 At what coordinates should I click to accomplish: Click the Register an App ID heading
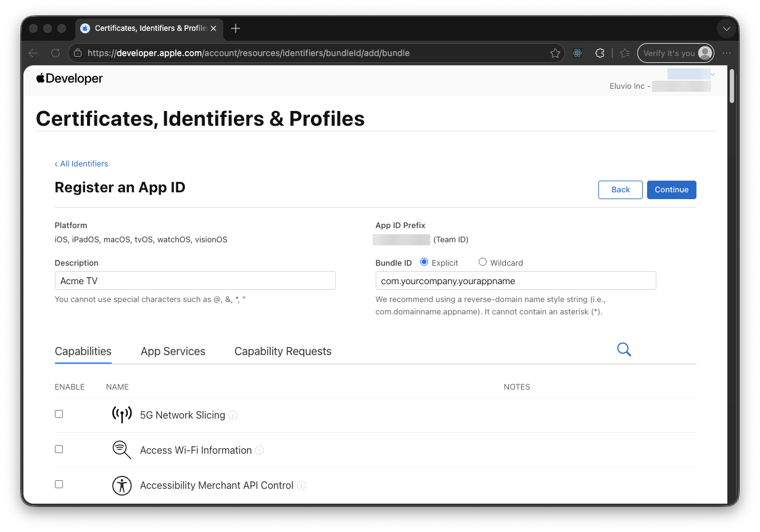[x=120, y=187]
